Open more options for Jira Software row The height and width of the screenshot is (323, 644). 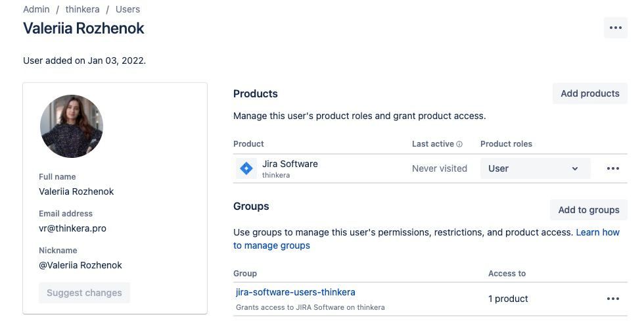[612, 168]
